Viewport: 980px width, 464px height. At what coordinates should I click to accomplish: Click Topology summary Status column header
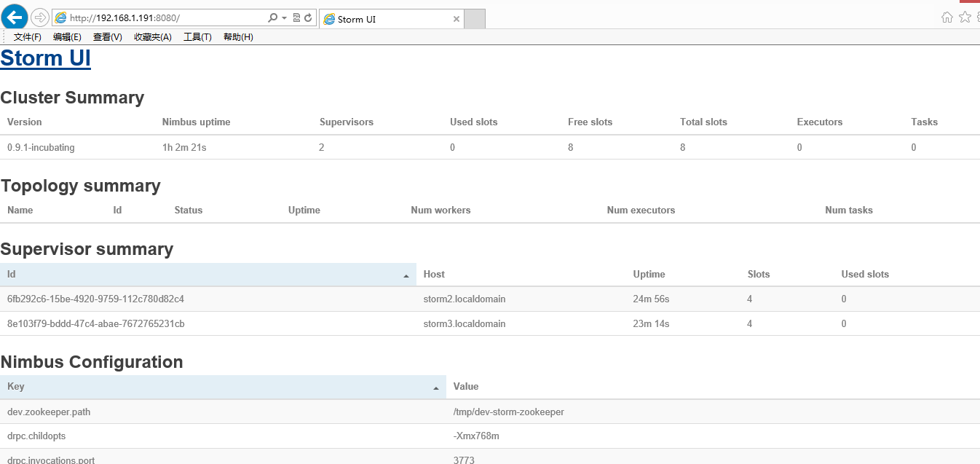pyautogui.click(x=189, y=210)
